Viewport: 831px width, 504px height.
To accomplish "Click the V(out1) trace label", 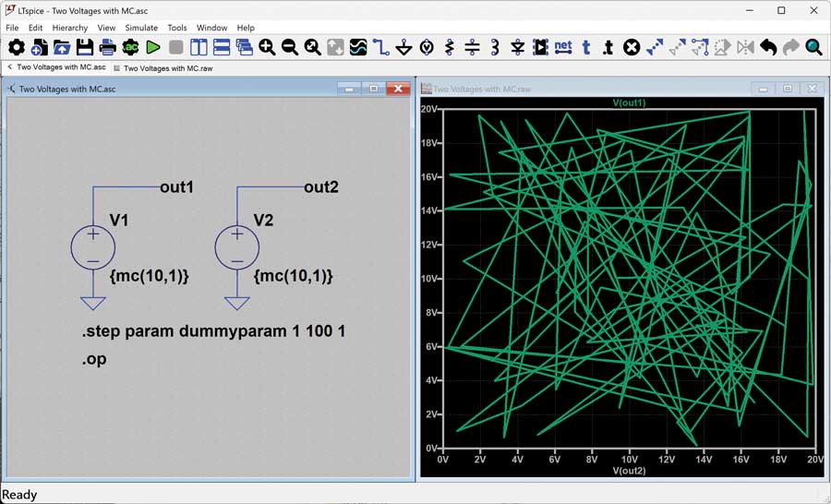I will coord(629,102).
